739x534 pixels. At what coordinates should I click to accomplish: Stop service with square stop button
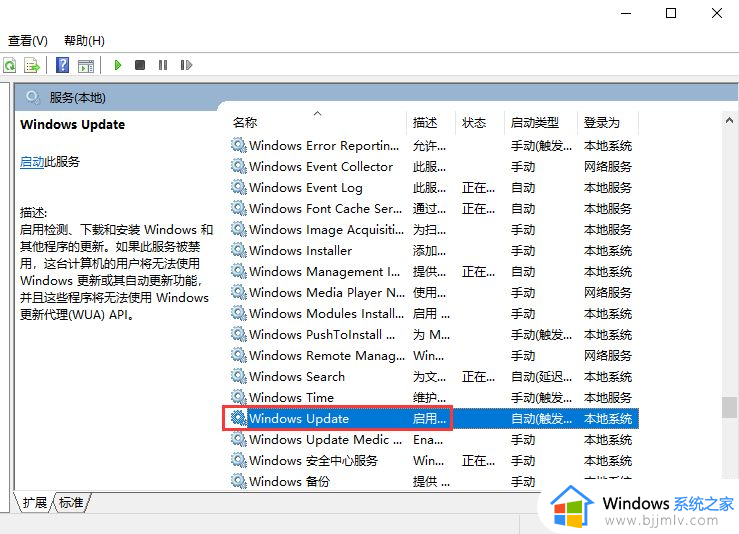tap(140, 65)
